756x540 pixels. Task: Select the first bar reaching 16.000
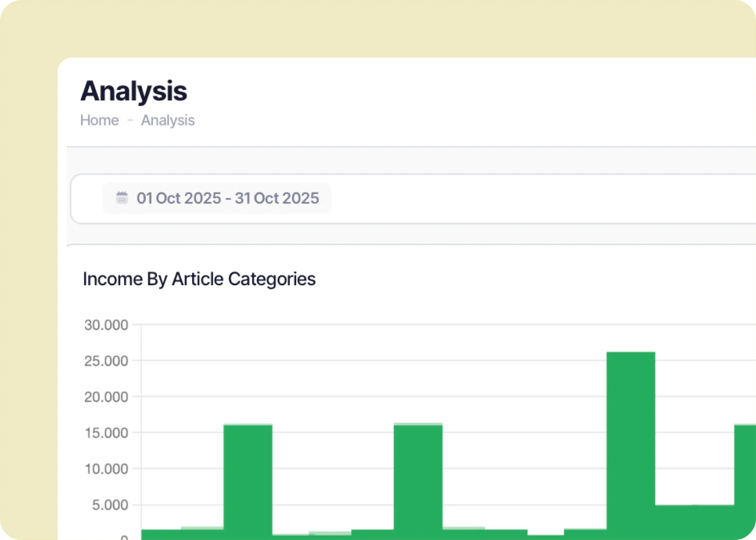[x=248, y=481]
